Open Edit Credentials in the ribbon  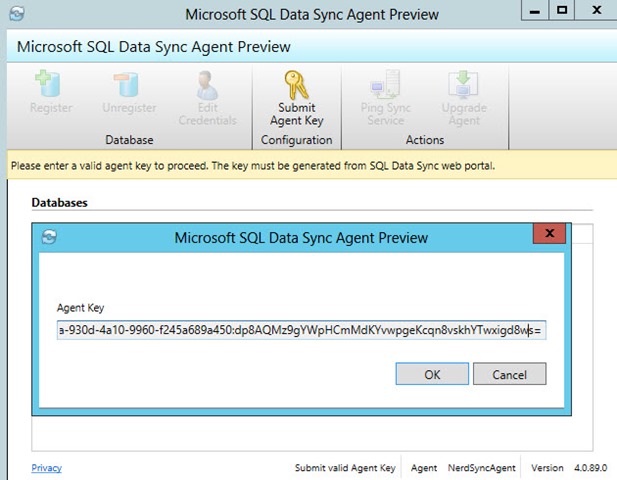[208, 98]
